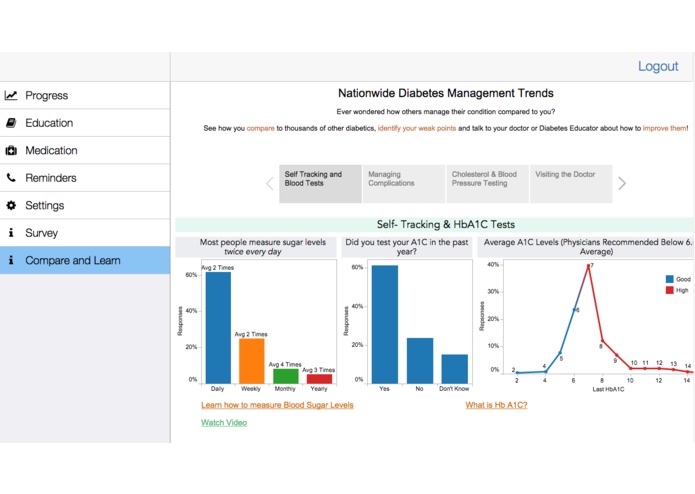The image size is (695, 494).
Task: Open Learn how to measure Blood Sugar Levels link
Action: tap(277, 405)
